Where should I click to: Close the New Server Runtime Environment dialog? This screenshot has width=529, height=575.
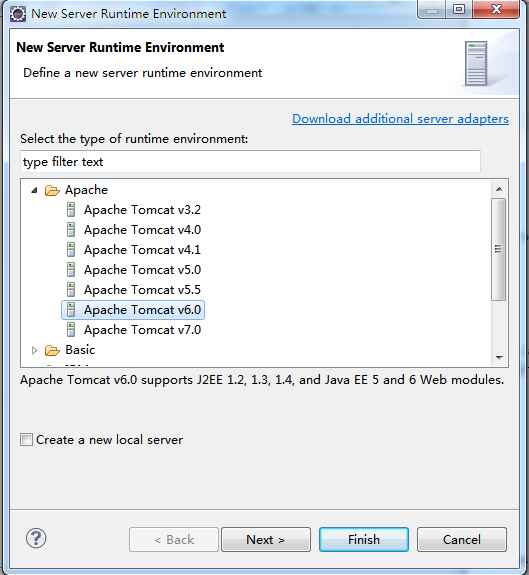point(496,9)
